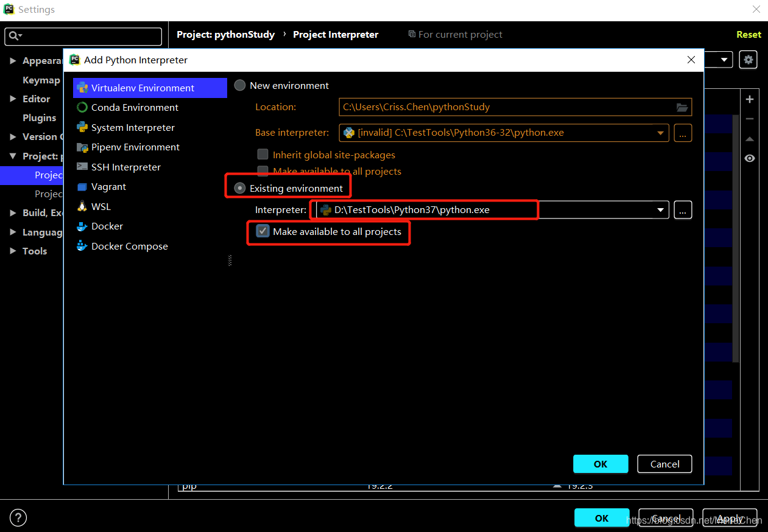
Task: Click the SSH Interpreter terminal icon
Action: point(82,167)
